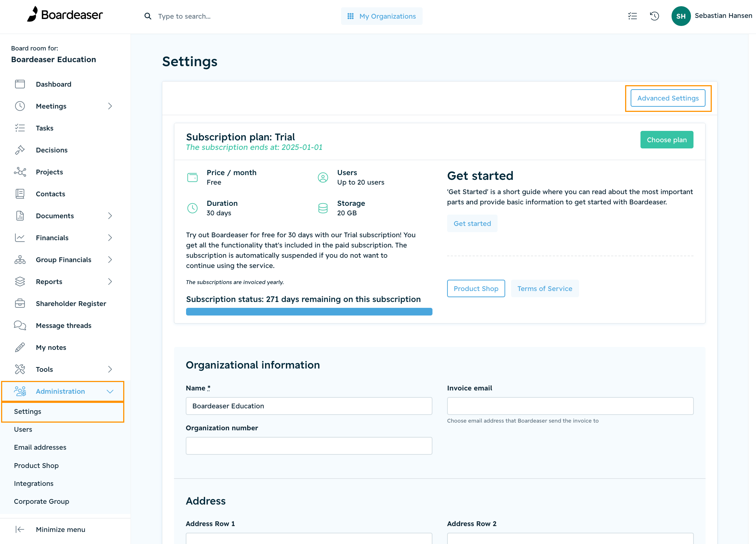
Task: Click the Invoice email input field
Action: point(570,406)
